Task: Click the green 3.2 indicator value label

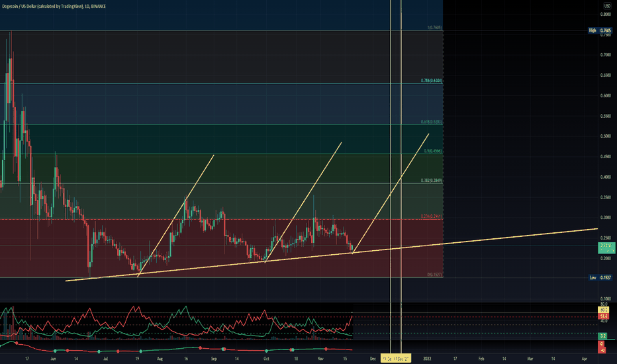Action: (603, 336)
